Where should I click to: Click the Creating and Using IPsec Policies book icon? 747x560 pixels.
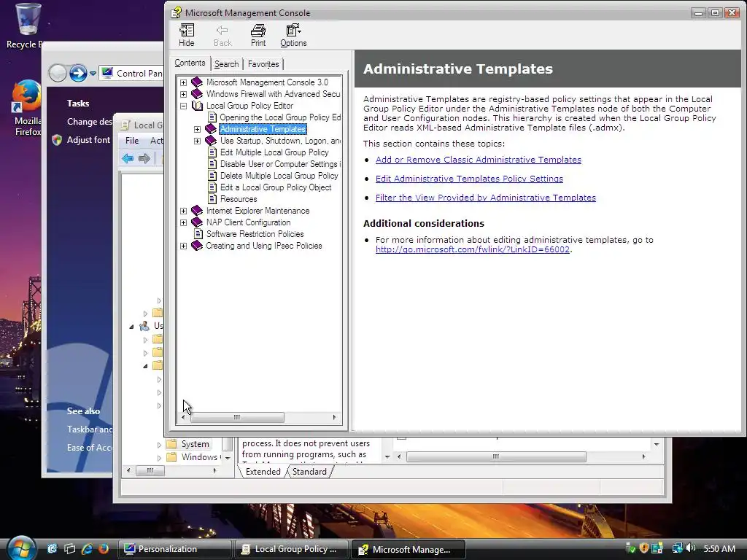197,246
